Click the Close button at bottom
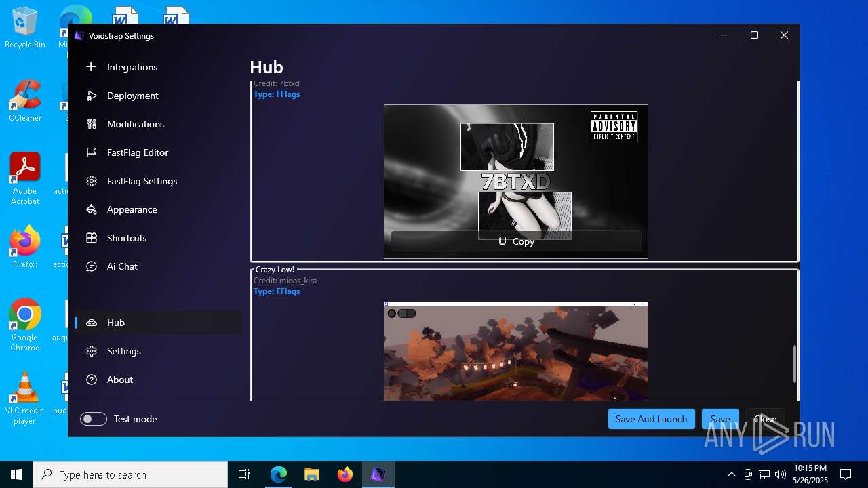The height and width of the screenshot is (488, 868). (765, 419)
